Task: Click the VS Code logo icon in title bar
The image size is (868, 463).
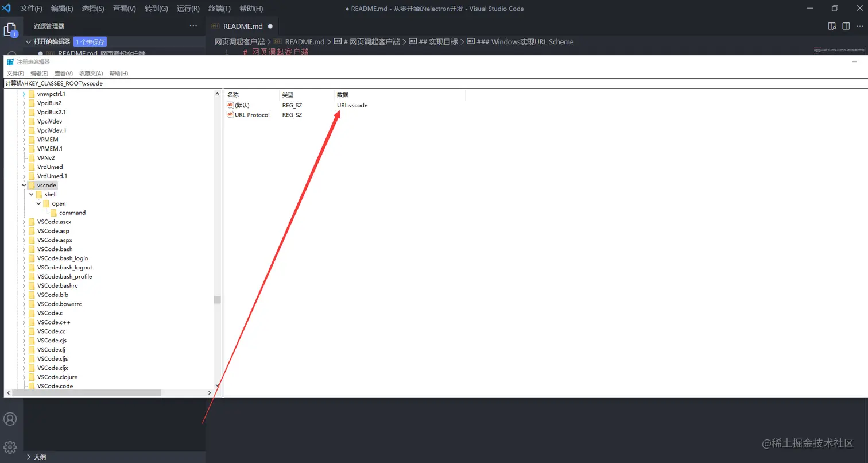Action: coord(7,8)
